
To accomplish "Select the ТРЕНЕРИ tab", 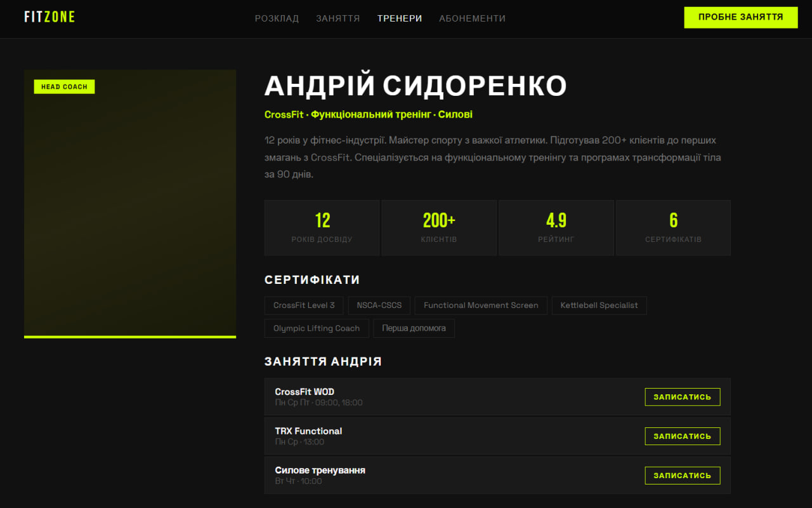I will [399, 18].
